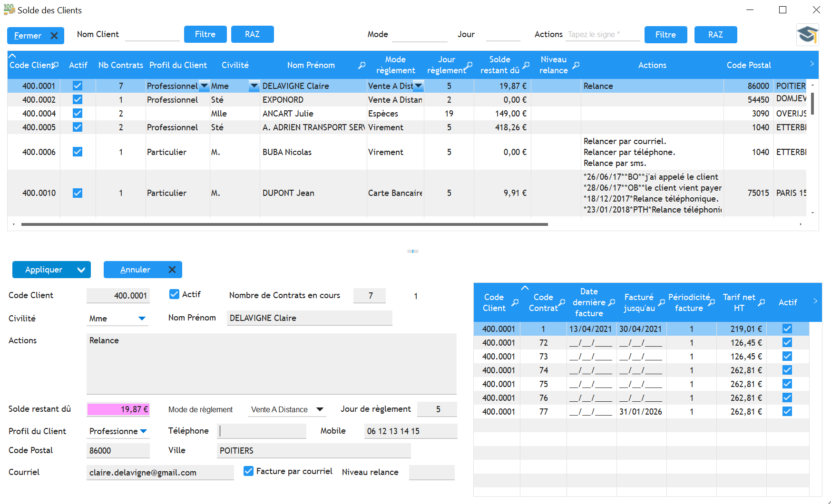Screen dimensions: 831x504
Task: Click the Fermer button
Action: pyautogui.click(x=36, y=36)
